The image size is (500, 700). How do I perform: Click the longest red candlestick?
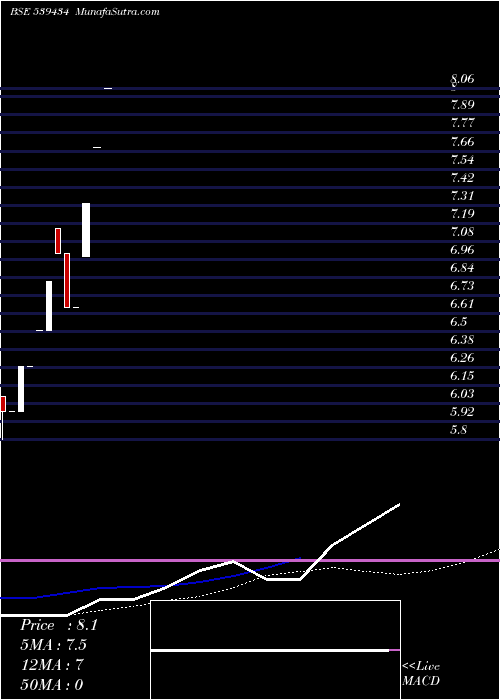tap(67, 280)
